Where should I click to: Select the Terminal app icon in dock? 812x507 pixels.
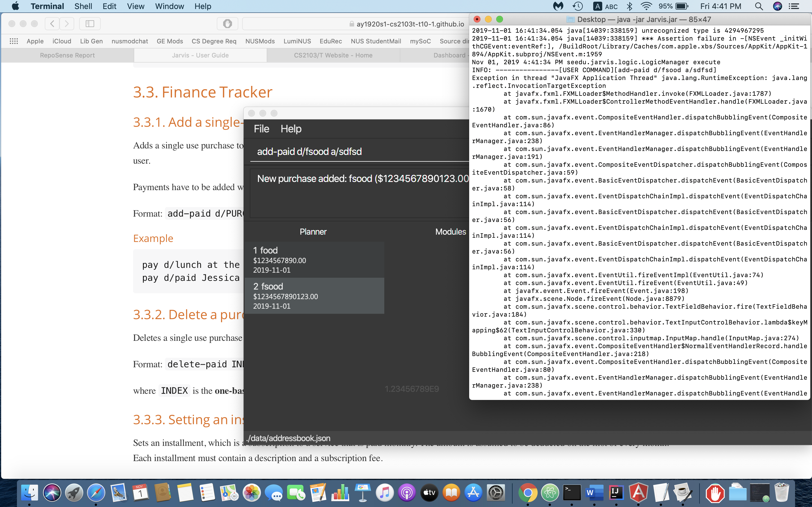pos(571,493)
